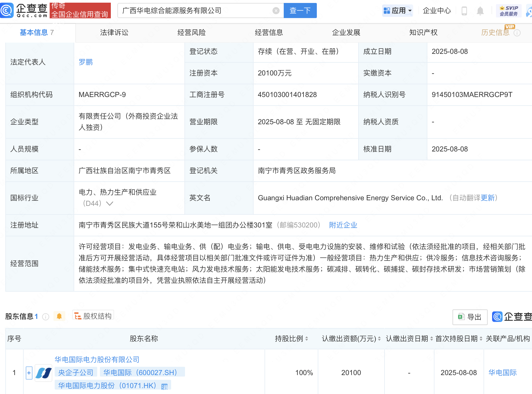The width and height of the screenshot is (532, 394).
Task: Sort by 持股比例 column
Action: pos(306,339)
